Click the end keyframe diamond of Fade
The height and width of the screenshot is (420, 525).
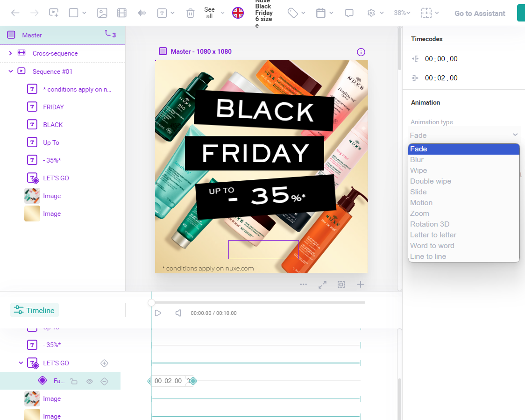click(193, 381)
